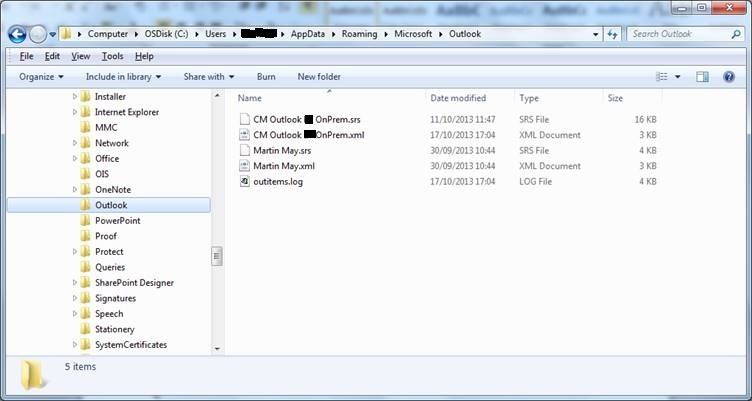Open the File menu
752x401 pixels.
point(26,56)
